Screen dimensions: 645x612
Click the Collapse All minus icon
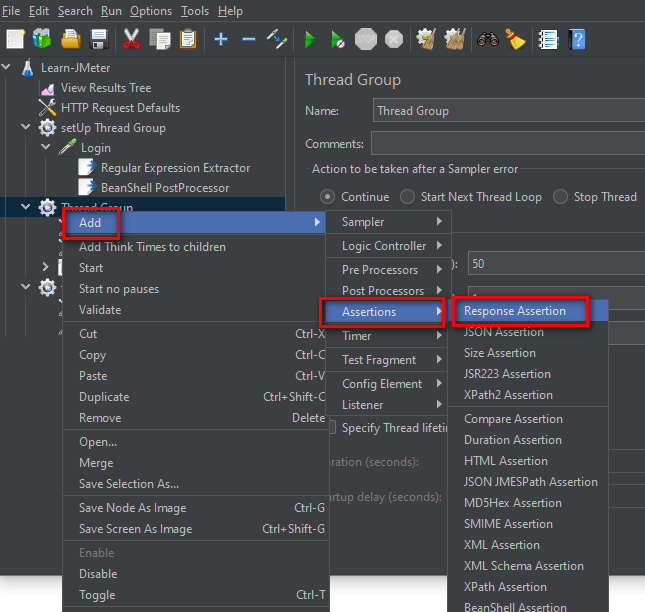point(249,39)
